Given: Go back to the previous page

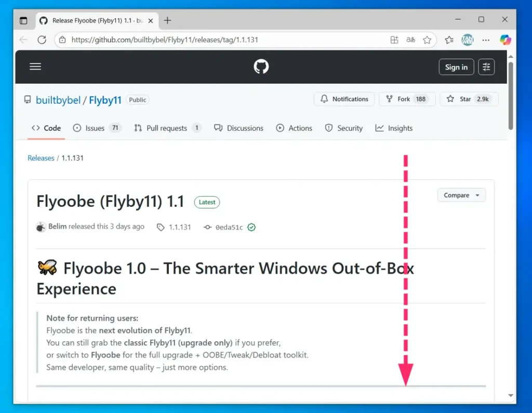Looking at the screenshot, I should [x=23, y=39].
